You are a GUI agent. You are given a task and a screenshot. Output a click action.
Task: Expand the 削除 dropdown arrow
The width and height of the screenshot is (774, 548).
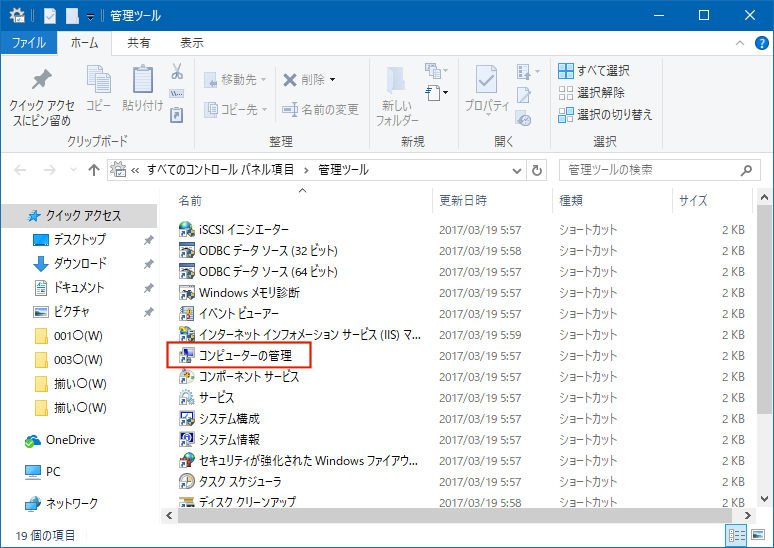pos(332,79)
